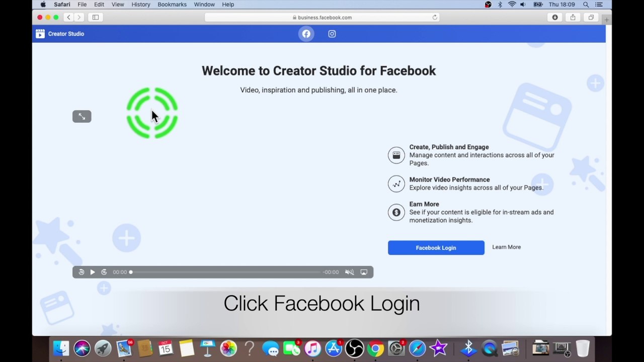Expand the video to full screen
This screenshot has width=644, height=362.
[82, 117]
